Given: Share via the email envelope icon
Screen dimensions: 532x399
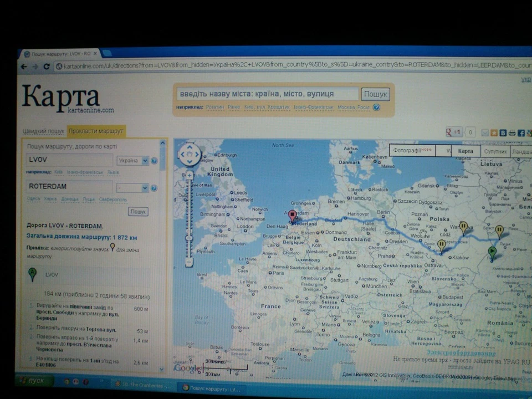Looking at the screenshot, I should pos(485,132).
